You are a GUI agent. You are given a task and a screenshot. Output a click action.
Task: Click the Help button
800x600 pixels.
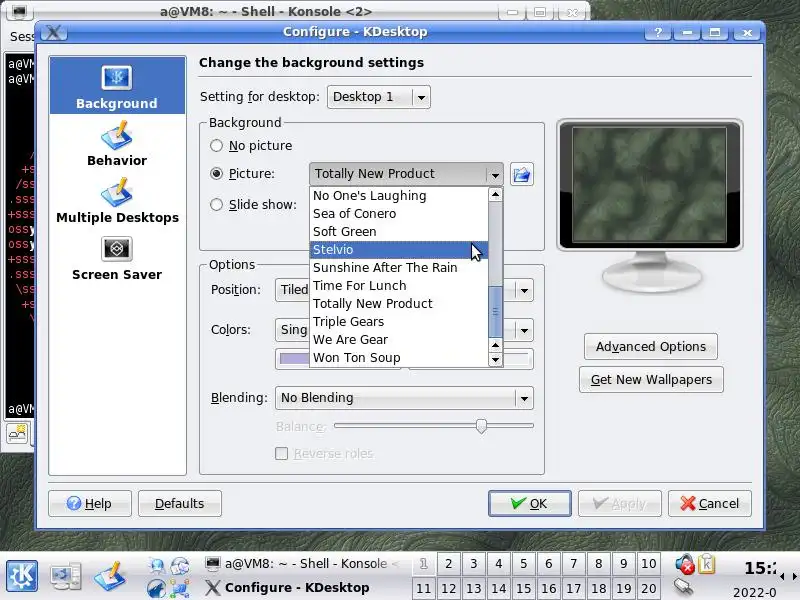click(x=90, y=504)
